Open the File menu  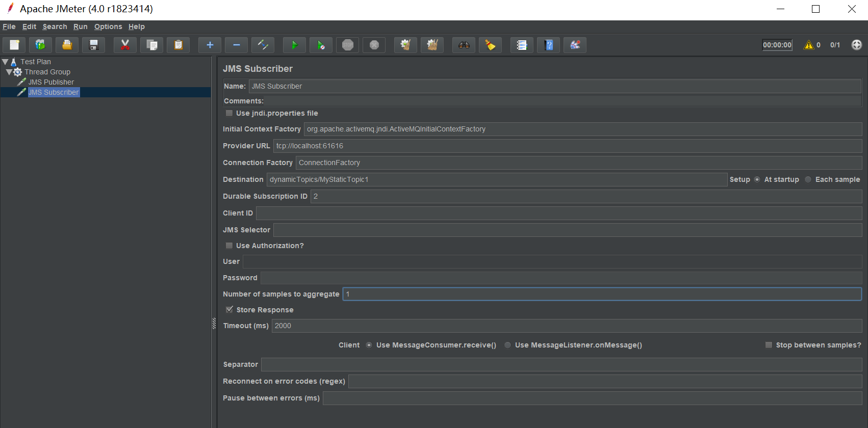click(x=9, y=26)
